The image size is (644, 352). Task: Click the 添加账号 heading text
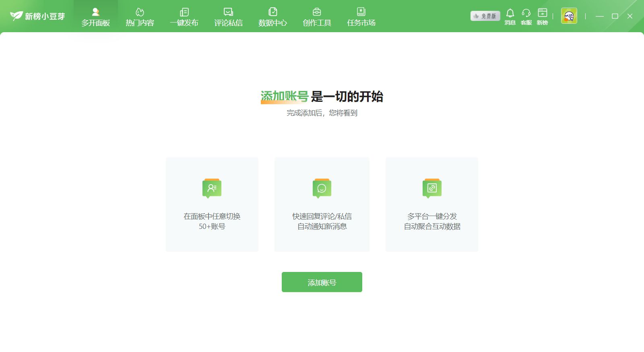pyautogui.click(x=285, y=97)
